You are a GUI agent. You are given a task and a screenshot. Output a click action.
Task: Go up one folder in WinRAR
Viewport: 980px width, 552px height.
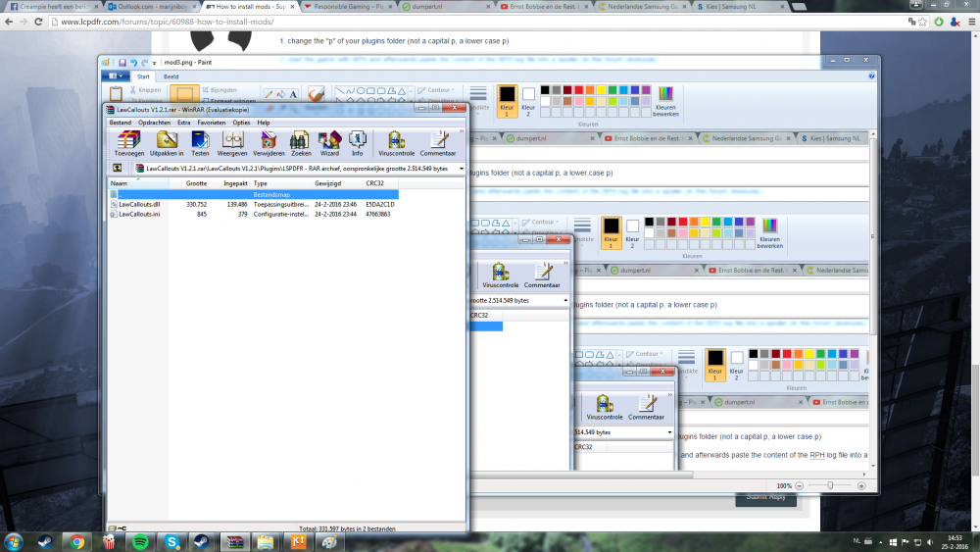tap(117, 169)
